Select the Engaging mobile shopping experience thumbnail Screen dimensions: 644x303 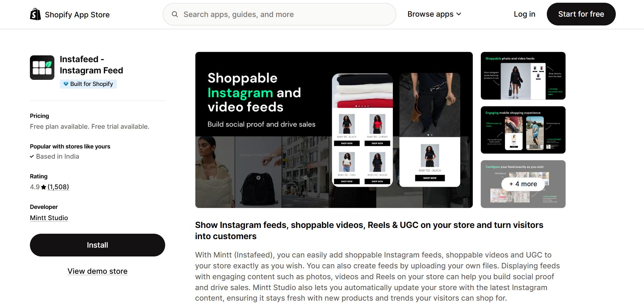pos(523,130)
